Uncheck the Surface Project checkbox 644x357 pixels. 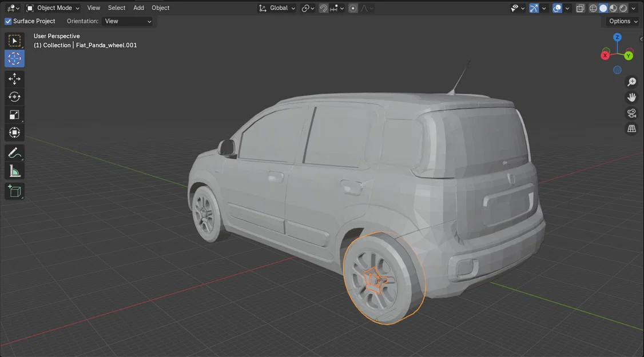click(x=7, y=21)
